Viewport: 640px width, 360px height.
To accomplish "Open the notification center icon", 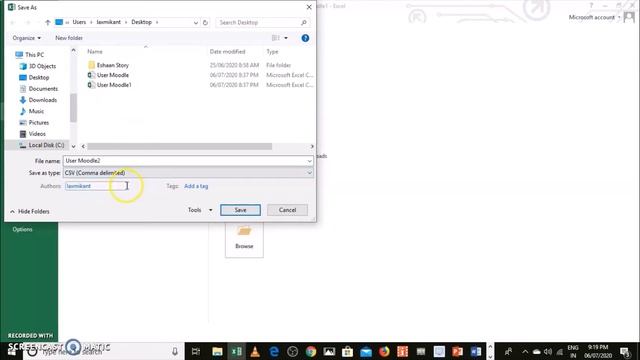I will point(625,351).
